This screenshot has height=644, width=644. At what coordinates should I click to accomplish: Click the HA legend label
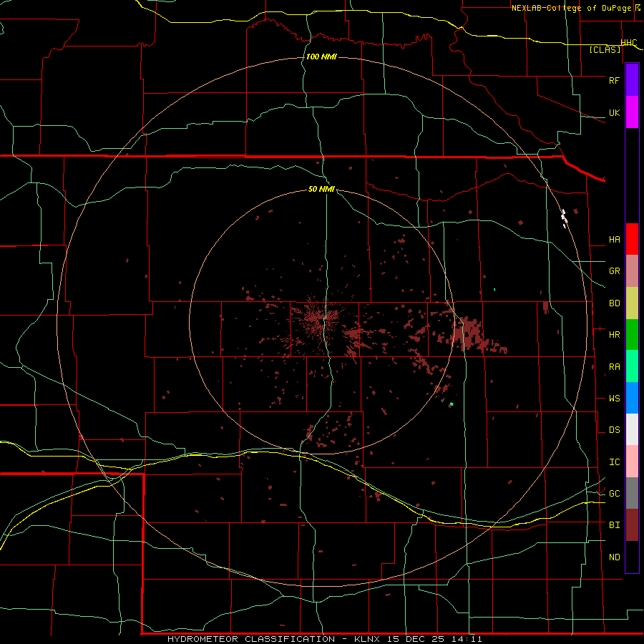(615, 239)
